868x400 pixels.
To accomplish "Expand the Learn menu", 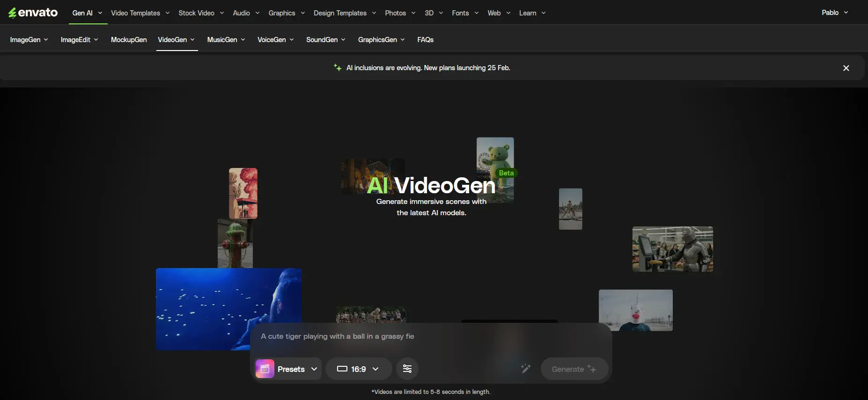I will (x=532, y=13).
